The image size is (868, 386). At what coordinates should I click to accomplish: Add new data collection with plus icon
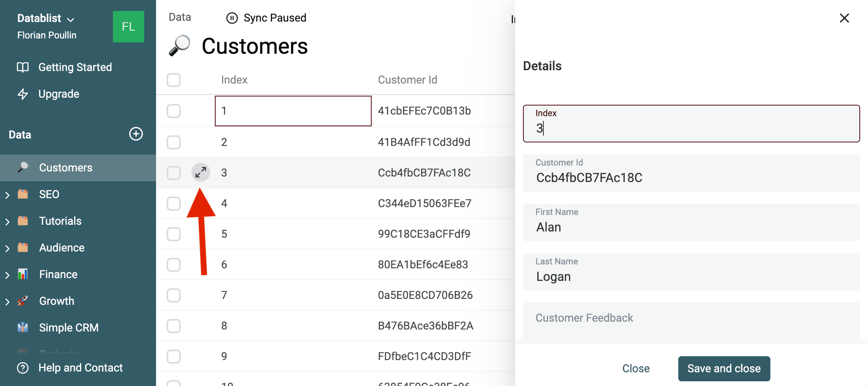136,134
